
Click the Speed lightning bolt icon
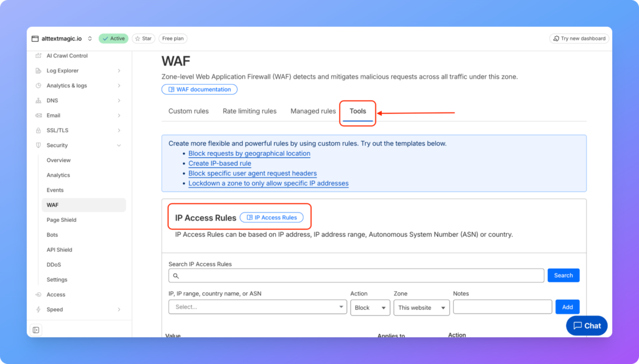(39, 310)
